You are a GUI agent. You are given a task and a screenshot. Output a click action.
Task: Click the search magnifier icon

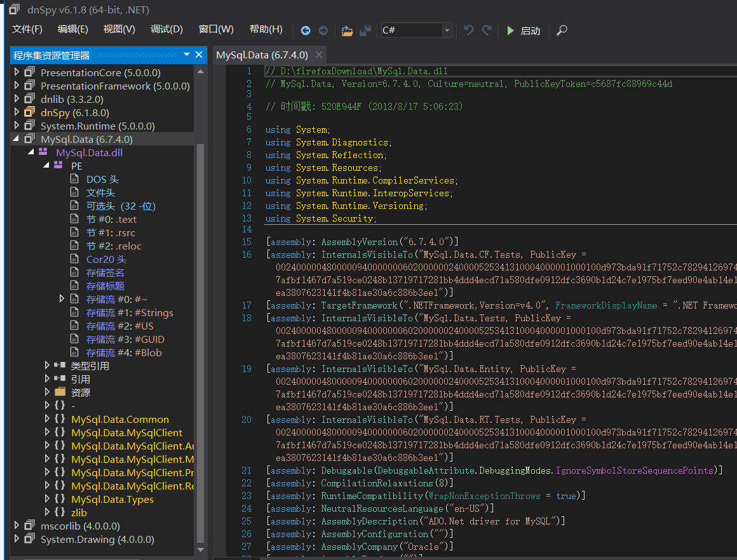coord(562,30)
